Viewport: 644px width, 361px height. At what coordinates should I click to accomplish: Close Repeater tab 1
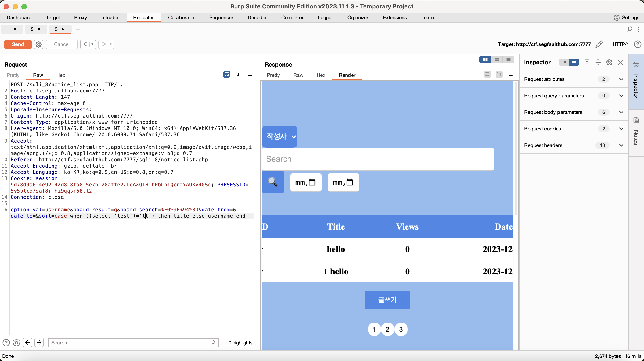(x=15, y=29)
